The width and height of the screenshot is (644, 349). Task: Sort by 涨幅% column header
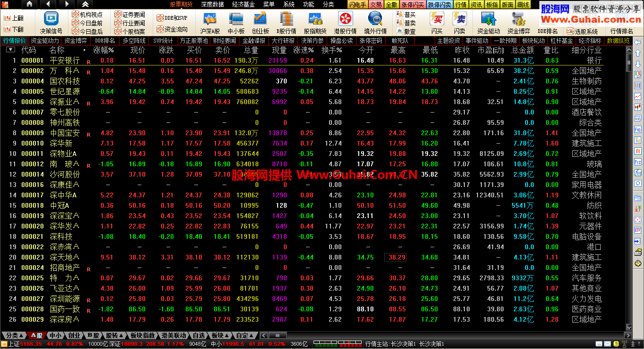coord(104,50)
